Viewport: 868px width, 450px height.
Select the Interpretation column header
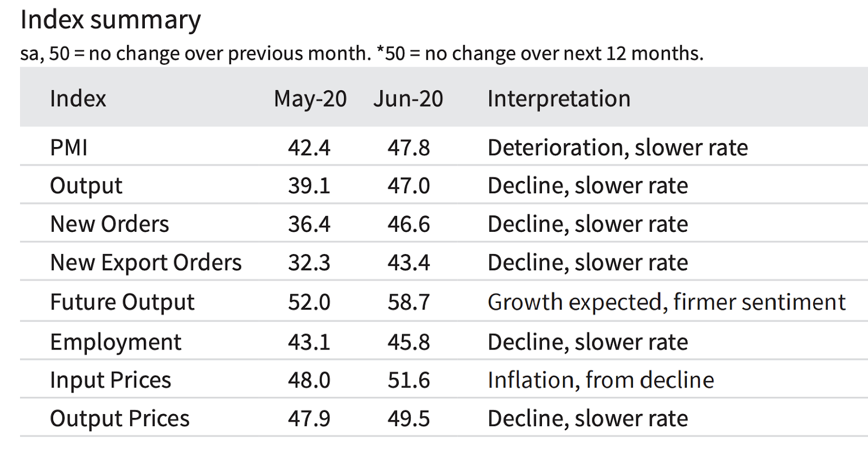click(559, 99)
